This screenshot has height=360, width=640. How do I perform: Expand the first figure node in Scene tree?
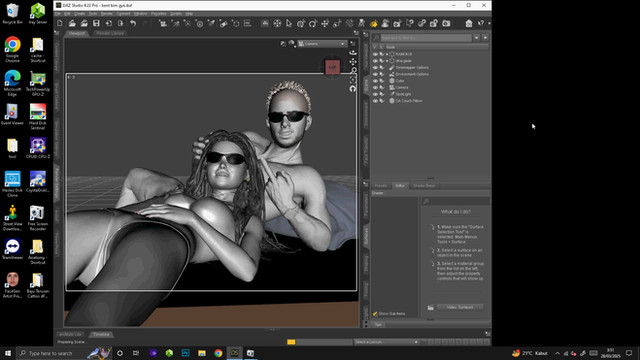click(387, 54)
